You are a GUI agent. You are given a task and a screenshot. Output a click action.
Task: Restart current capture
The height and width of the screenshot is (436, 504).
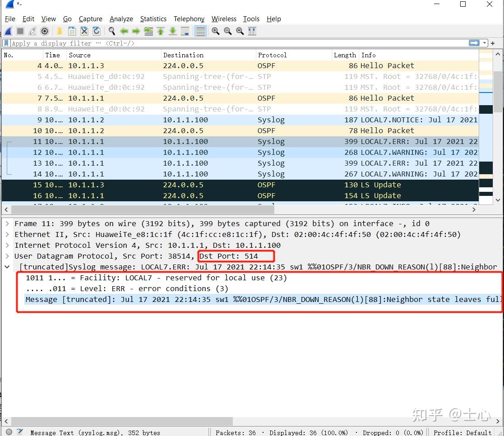(x=32, y=31)
